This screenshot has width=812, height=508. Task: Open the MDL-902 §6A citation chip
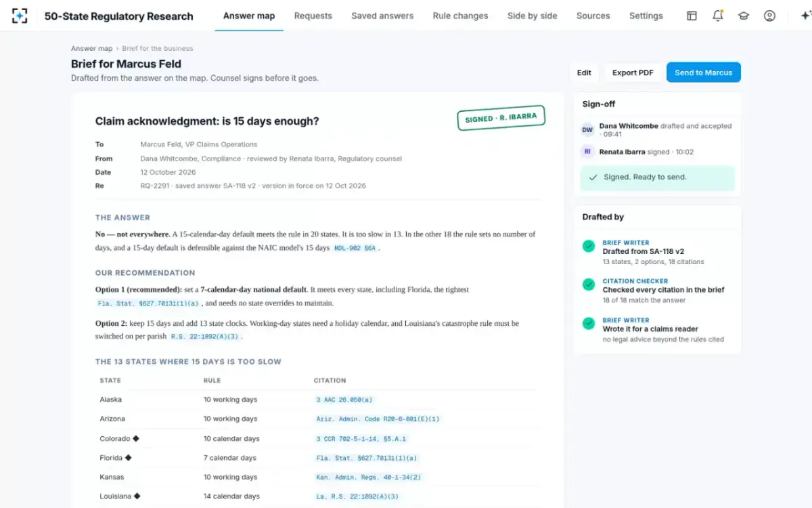click(355, 249)
